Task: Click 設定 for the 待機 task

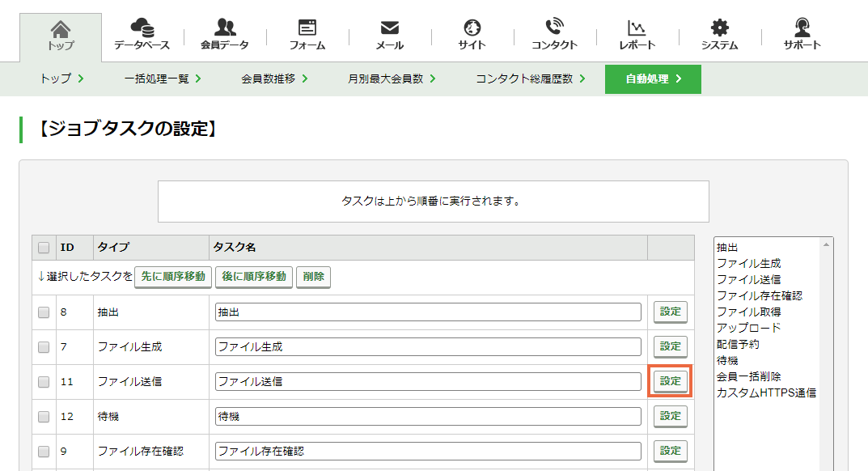Action: [x=671, y=416]
